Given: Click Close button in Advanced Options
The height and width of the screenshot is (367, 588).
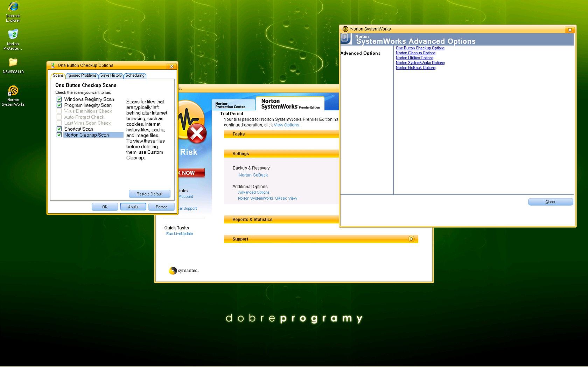Looking at the screenshot, I should pyautogui.click(x=550, y=202).
